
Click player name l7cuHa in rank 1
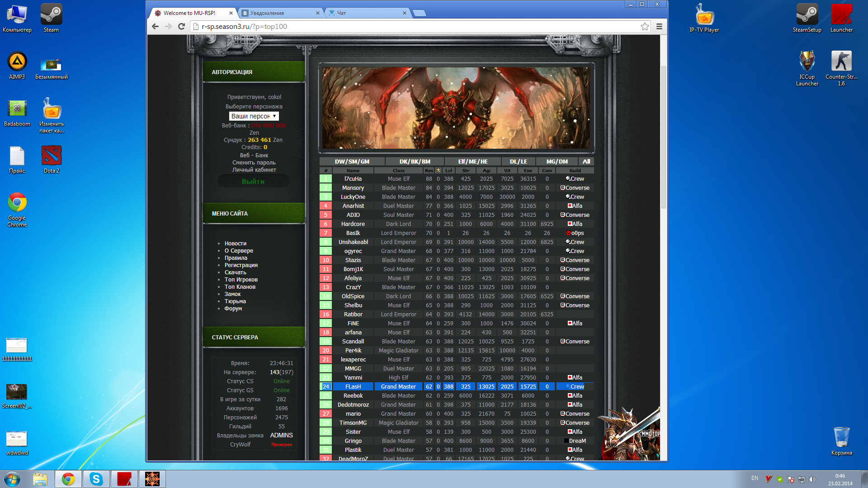pyautogui.click(x=353, y=179)
